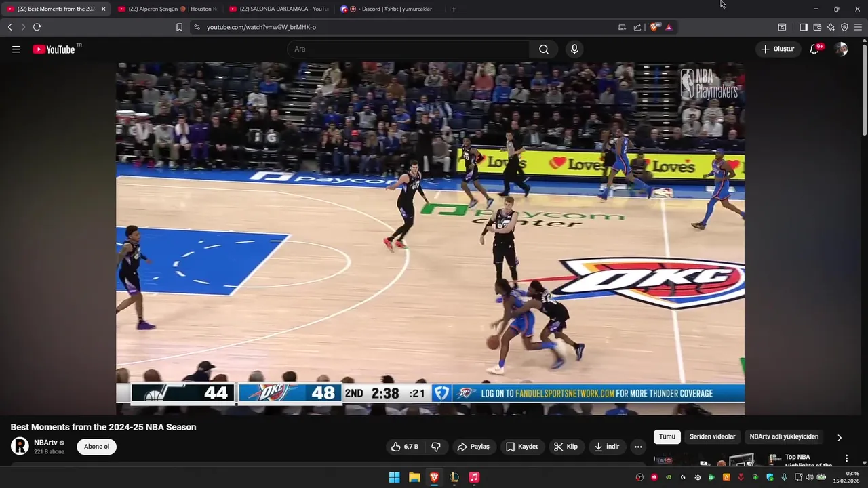This screenshot has height=488, width=868.
Task: Click the site settings icon left of URL
Action: 197,27
